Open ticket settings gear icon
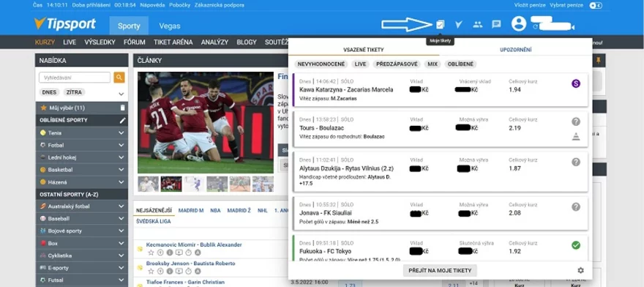The image size is (644, 287). (580, 270)
